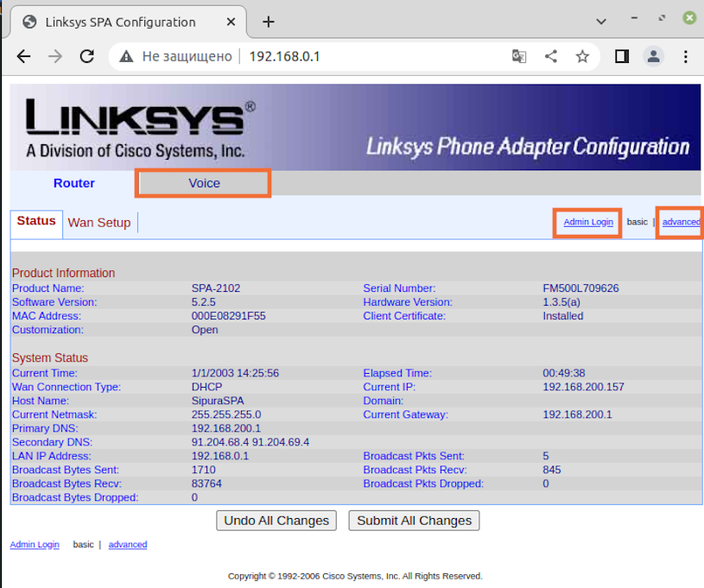The height and width of the screenshot is (588, 704).
Task: Click the elapsed time 00:49:38
Action: pos(563,373)
